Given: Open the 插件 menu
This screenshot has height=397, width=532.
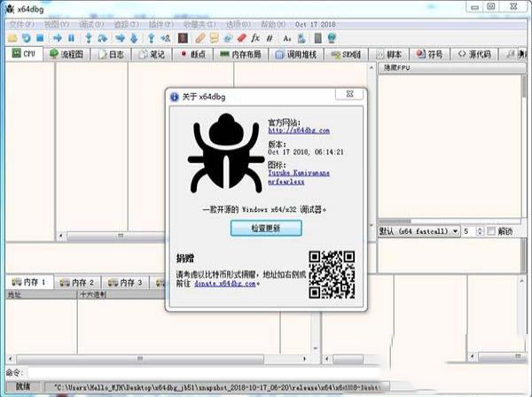Looking at the screenshot, I should point(160,25).
